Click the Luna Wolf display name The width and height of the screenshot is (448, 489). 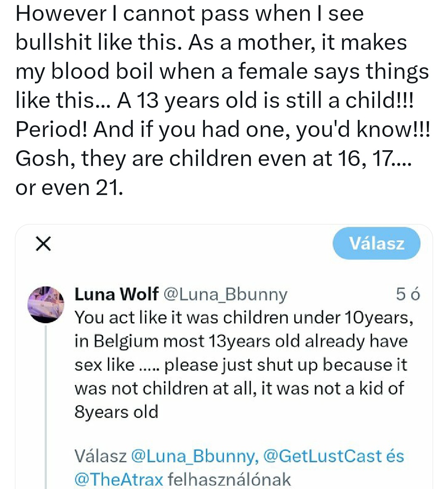click(116, 294)
